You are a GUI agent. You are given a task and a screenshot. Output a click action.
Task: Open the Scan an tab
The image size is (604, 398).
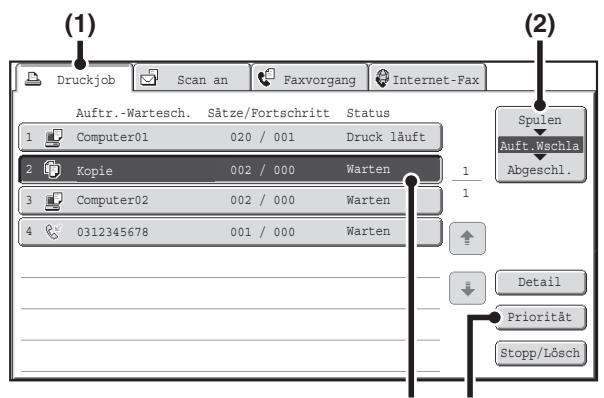coord(192,78)
